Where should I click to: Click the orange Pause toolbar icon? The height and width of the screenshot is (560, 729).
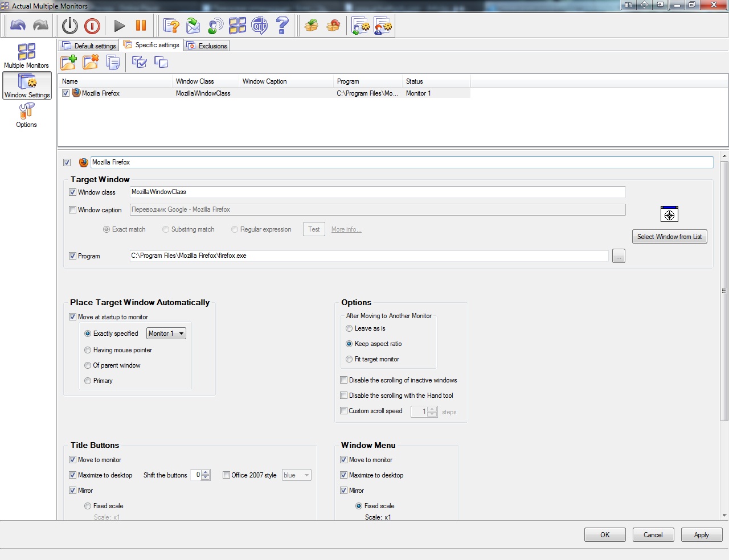point(141,26)
